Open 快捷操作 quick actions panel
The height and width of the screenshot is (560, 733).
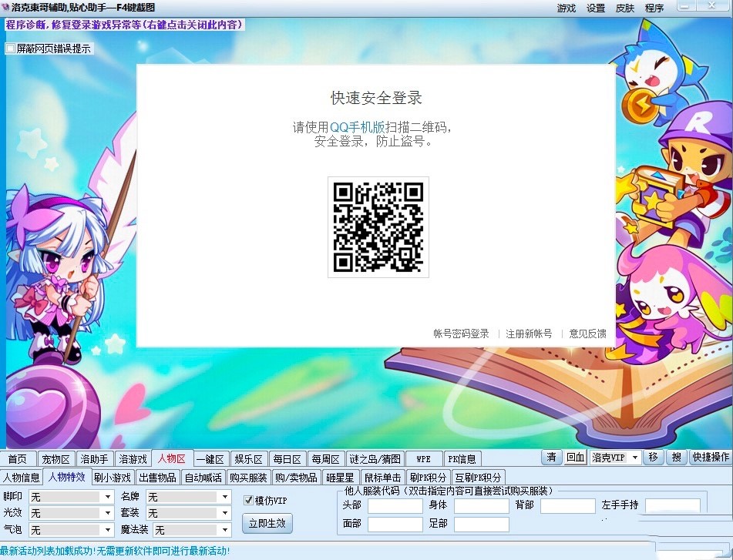click(x=709, y=457)
